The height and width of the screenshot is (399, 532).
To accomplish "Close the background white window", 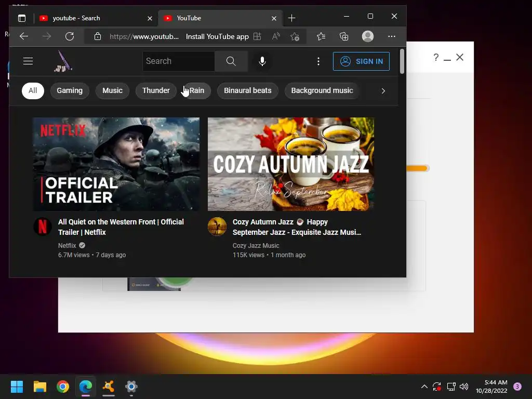I will point(460,57).
